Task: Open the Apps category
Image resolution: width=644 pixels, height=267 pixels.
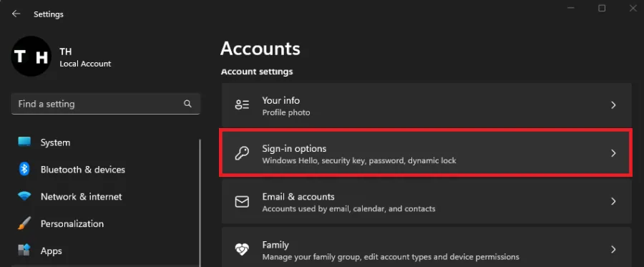Action: click(x=52, y=251)
